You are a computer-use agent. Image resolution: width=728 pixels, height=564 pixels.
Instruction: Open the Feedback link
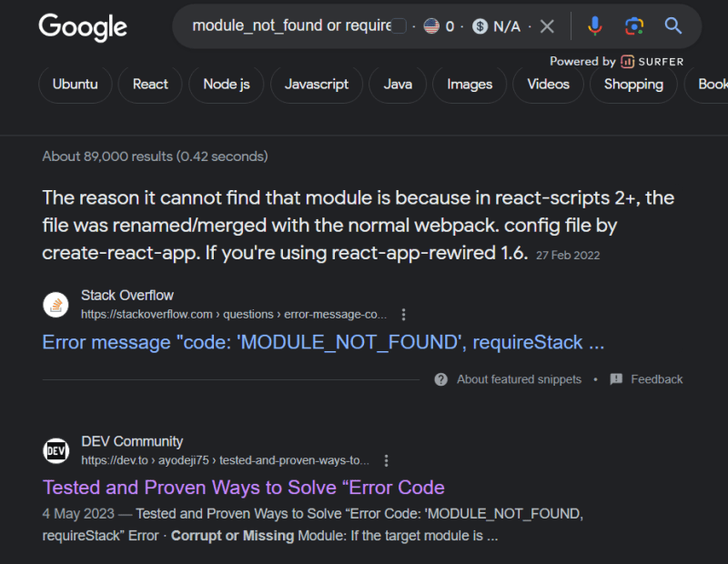656,379
